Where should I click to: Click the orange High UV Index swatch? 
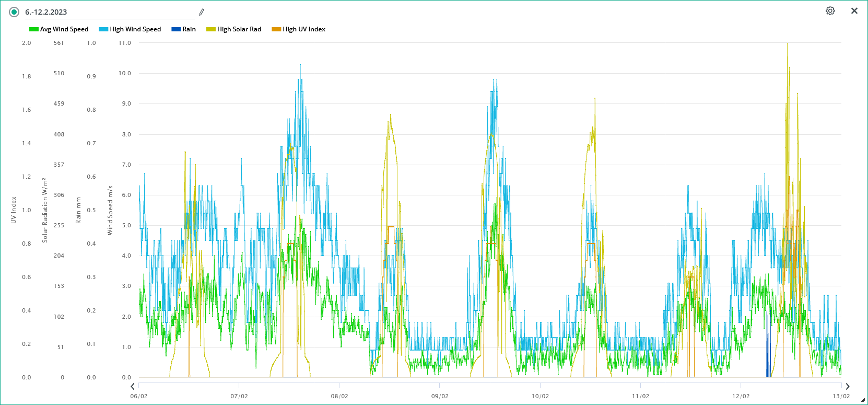coord(276,29)
